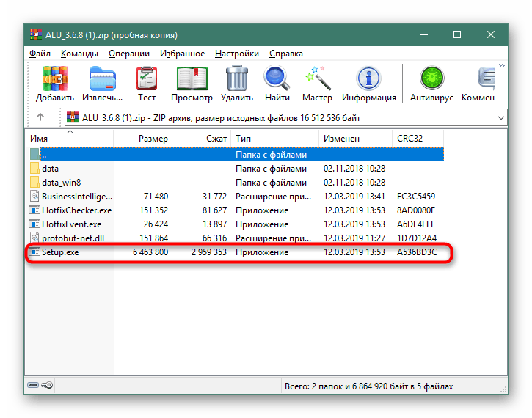The height and width of the screenshot is (418, 532).
Task: Click the size value '71 480'
Action: point(156,197)
